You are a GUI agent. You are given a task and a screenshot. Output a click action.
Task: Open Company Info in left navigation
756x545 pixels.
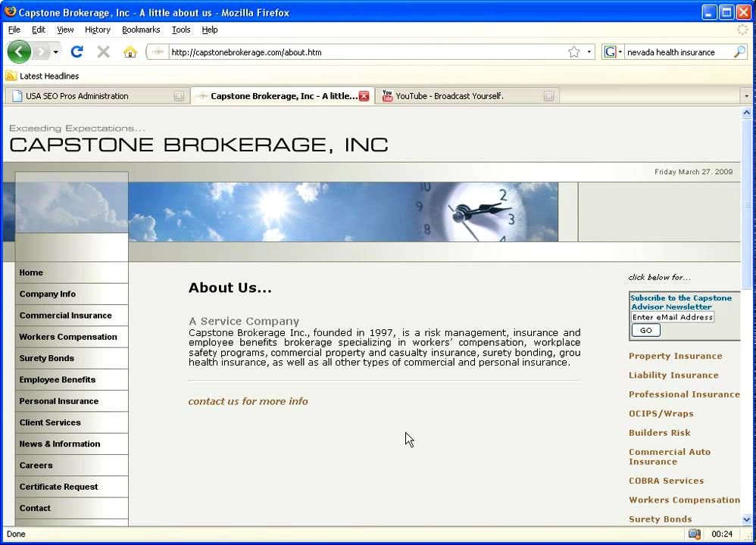72,294
